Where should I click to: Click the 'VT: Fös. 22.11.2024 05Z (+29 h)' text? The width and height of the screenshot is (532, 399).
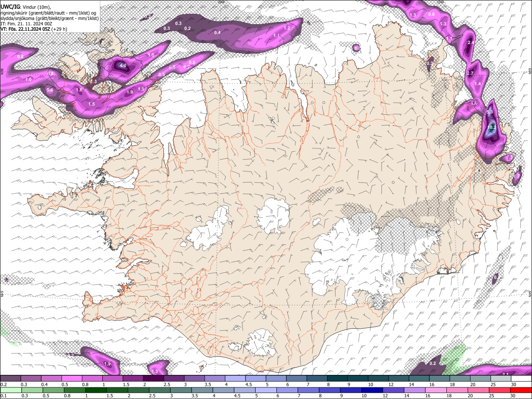[34, 29]
